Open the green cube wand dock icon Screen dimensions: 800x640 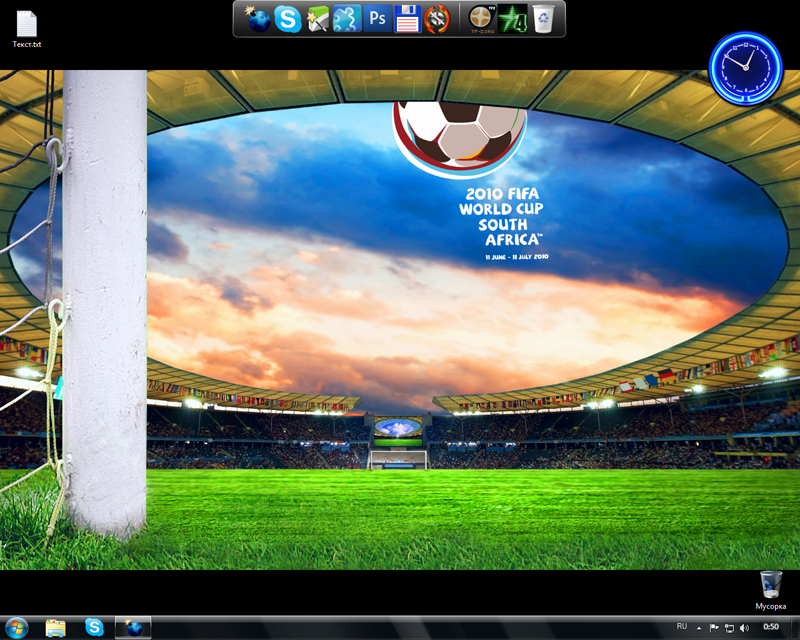[317, 18]
